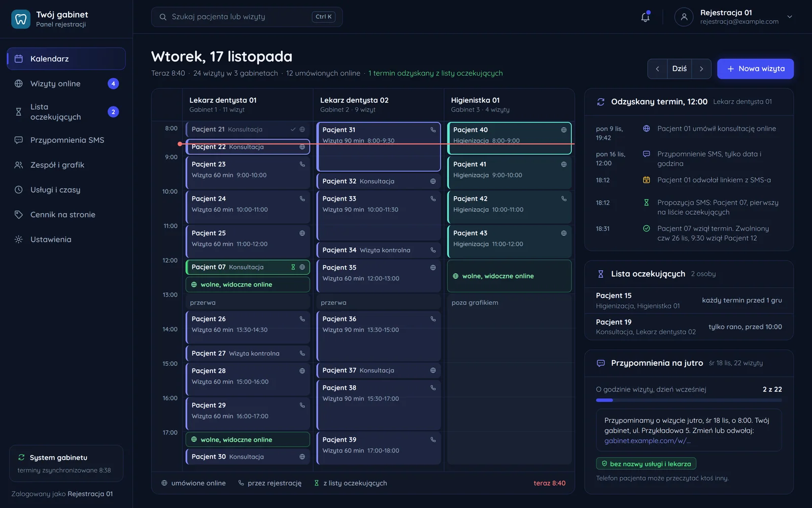Click the phone icon on Pacjent 42 appointment

pyautogui.click(x=563, y=199)
